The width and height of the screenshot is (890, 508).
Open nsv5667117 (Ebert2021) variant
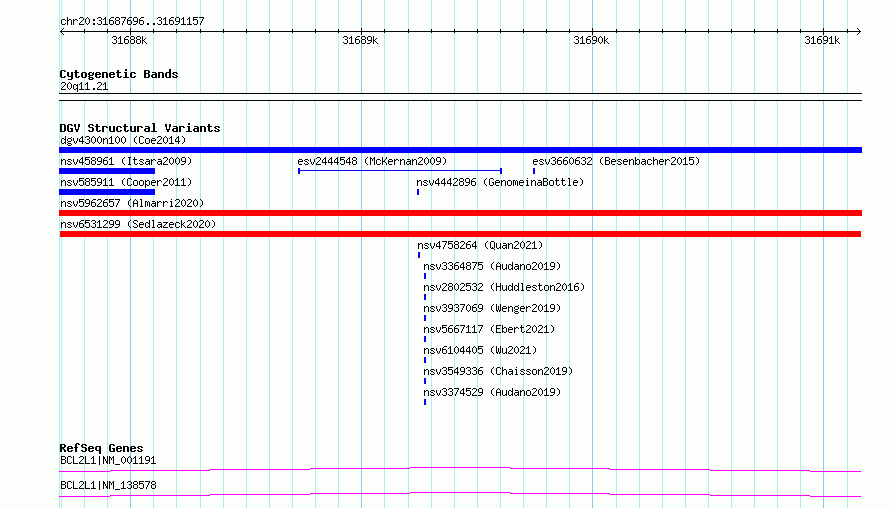click(x=489, y=329)
